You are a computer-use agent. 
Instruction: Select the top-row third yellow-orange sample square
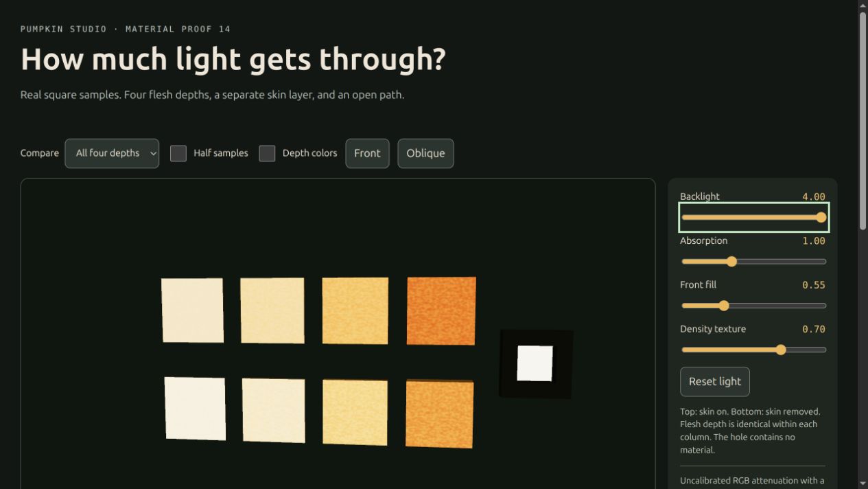pyautogui.click(x=355, y=310)
